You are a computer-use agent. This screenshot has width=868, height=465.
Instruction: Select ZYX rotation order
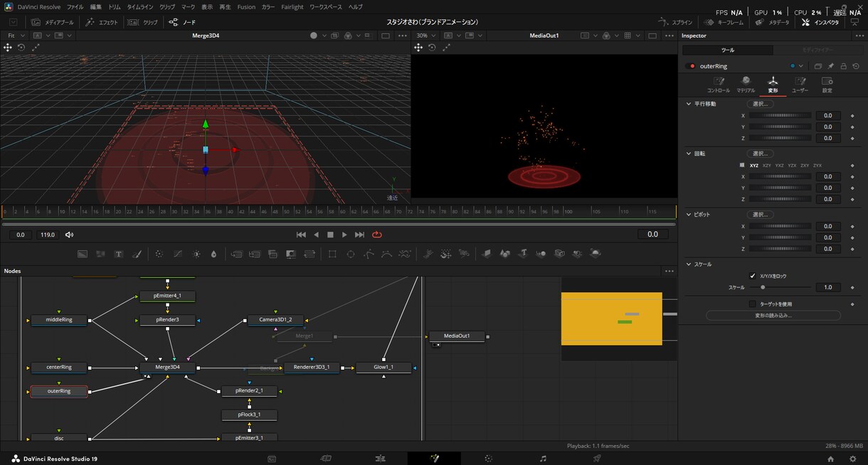click(x=817, y=165)
